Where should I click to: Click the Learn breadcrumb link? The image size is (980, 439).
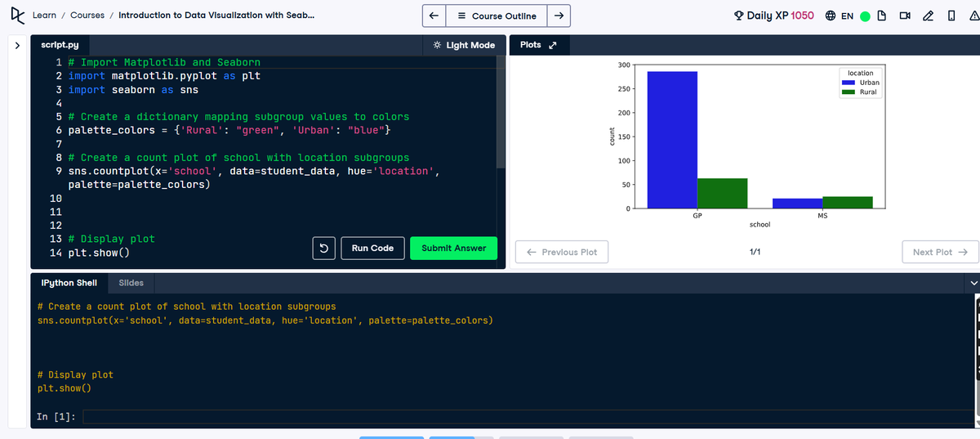[x=44, y=16]
